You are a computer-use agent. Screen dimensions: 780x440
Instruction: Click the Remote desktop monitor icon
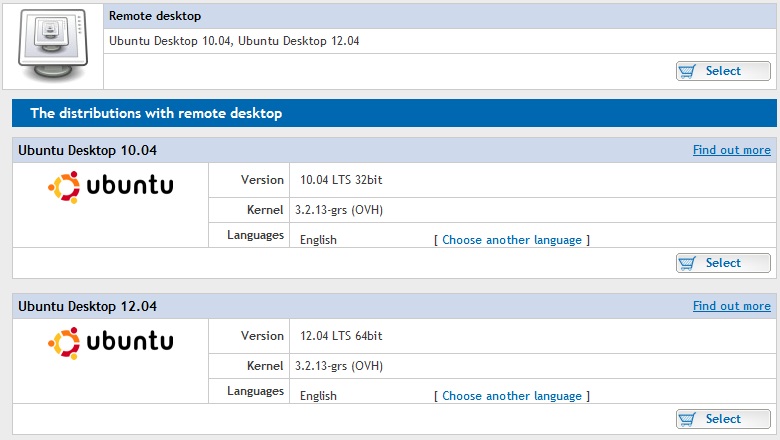point(53,45)
